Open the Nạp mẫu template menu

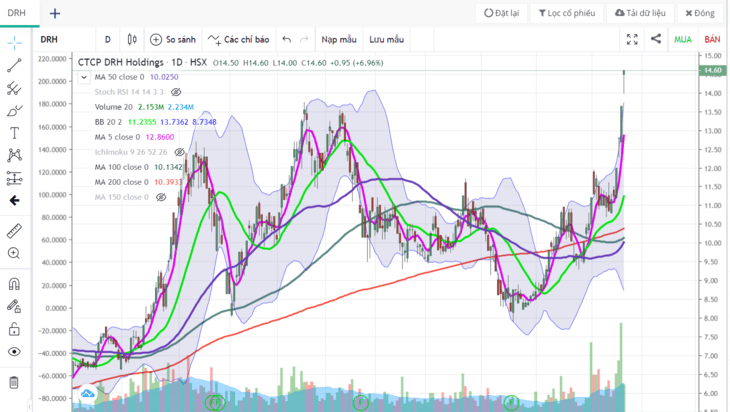tap(339, 40)
